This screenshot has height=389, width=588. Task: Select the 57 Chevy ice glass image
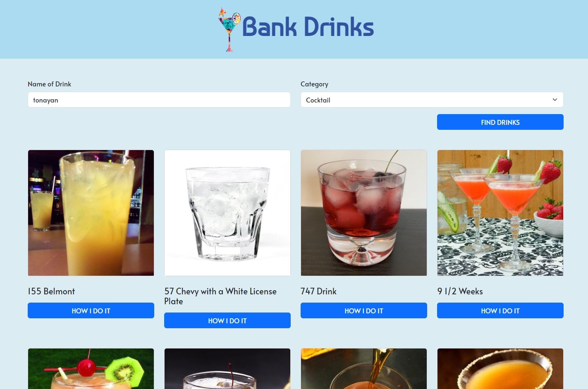(x=227, y=213)
